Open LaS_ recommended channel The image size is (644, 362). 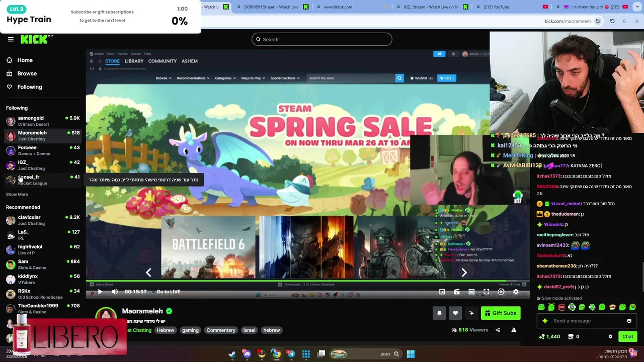[x=43, y=235]
